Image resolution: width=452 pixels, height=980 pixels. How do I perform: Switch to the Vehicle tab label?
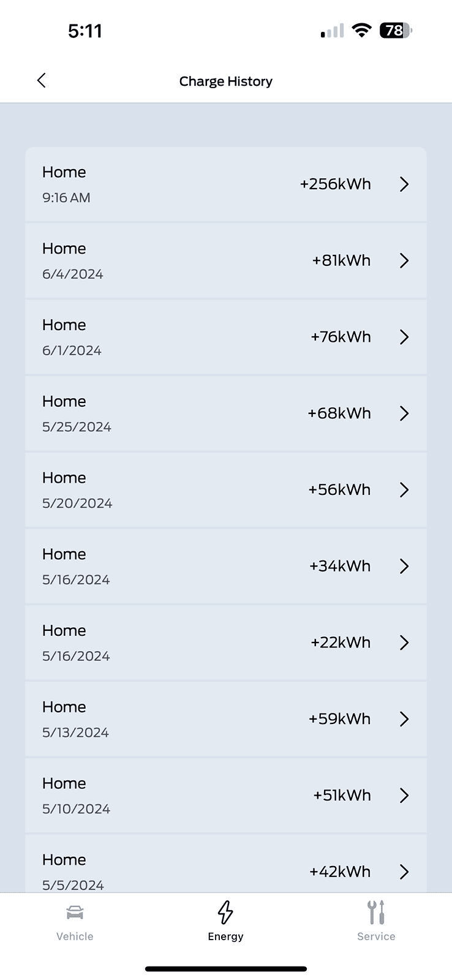click(x=75, y=937)
